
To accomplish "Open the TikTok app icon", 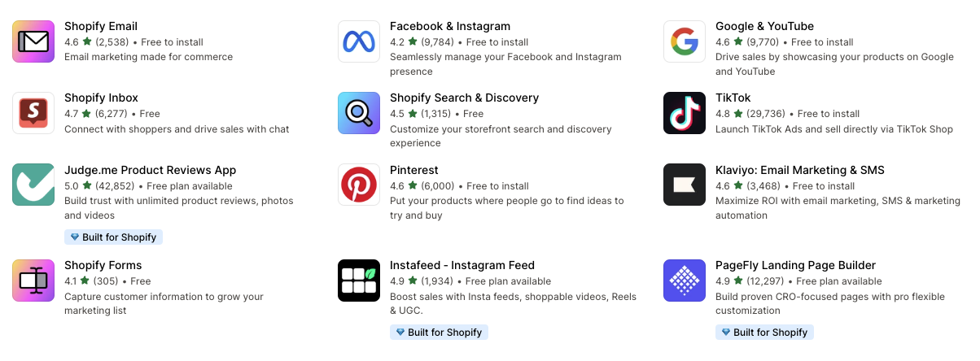I will point(685,113).
